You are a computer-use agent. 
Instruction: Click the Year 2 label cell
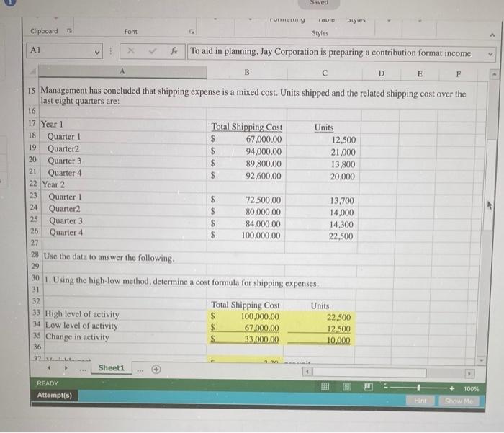point(53,184)
